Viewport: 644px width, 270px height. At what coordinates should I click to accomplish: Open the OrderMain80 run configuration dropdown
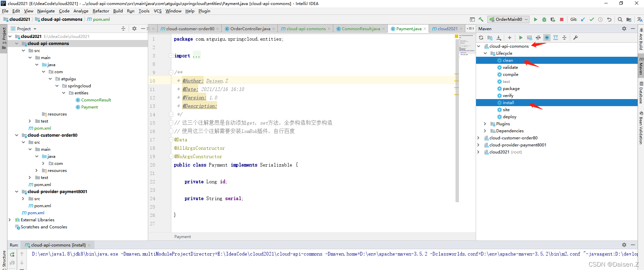[x=509, y=19]
